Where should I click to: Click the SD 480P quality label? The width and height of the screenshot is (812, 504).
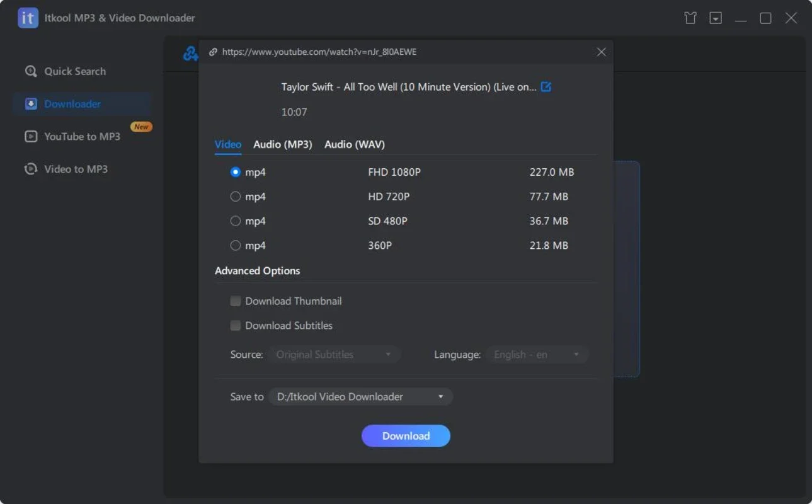(387, 221)
